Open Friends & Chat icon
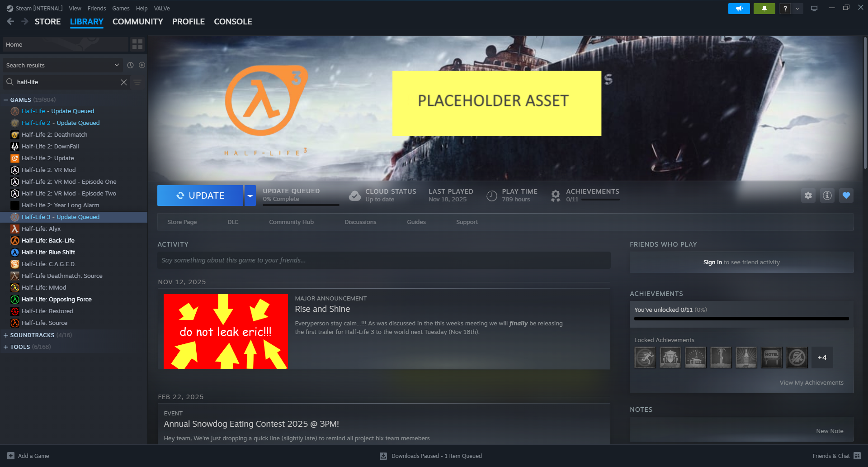Image resolution: width=868 pixels, height=467 pixels. tap(857, 456)
